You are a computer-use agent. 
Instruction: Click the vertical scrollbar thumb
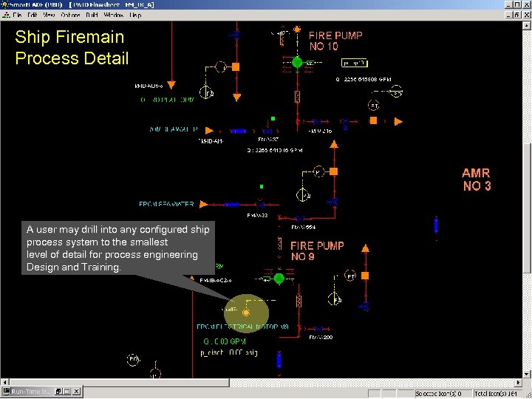527,208
